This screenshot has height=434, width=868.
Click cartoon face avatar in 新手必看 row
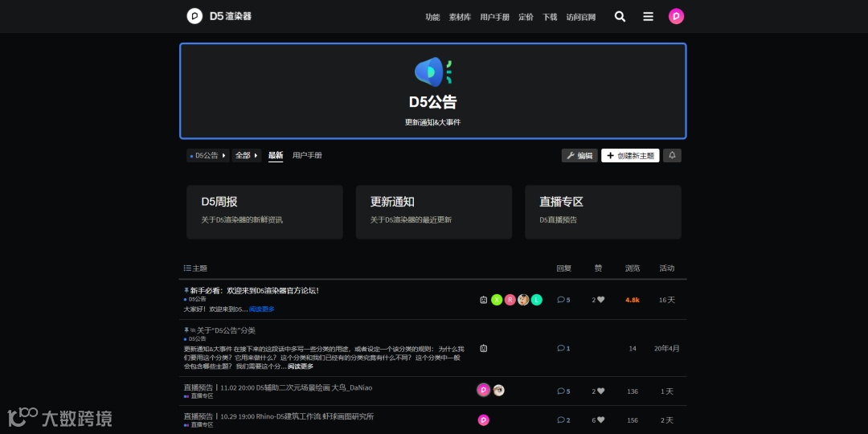pos(523,300)
